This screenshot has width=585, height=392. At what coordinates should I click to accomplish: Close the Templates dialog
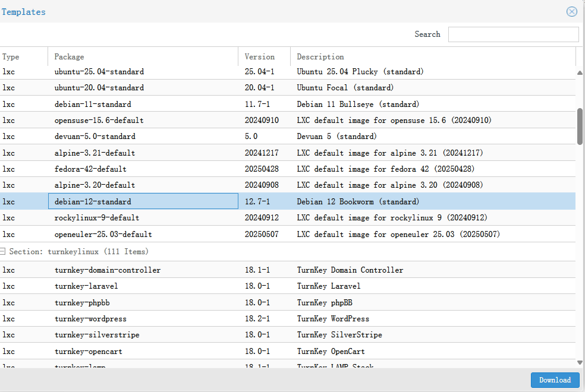pos(571,11)
